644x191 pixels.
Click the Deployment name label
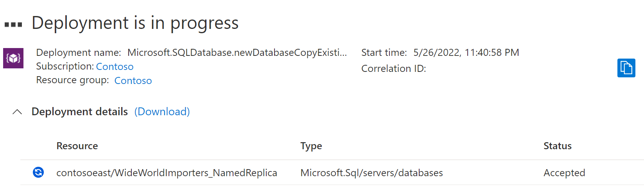[78, 52]
